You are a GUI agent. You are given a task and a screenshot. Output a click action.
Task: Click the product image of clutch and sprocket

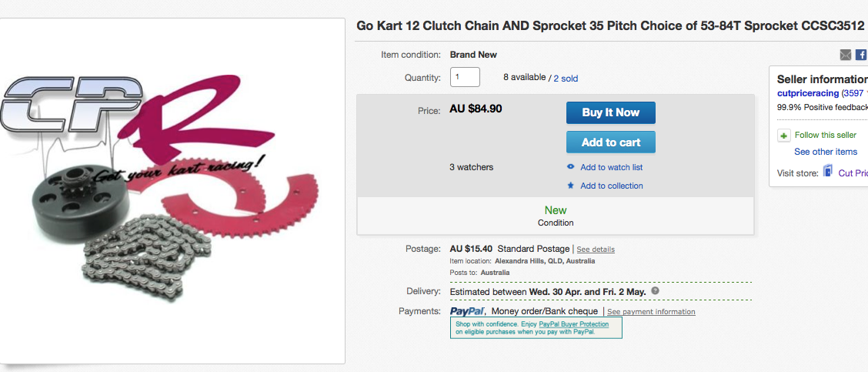tap(172, 190)
